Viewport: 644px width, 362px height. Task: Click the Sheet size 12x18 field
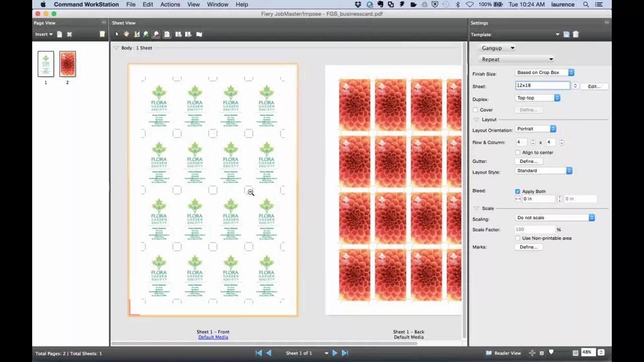point(542,85)
